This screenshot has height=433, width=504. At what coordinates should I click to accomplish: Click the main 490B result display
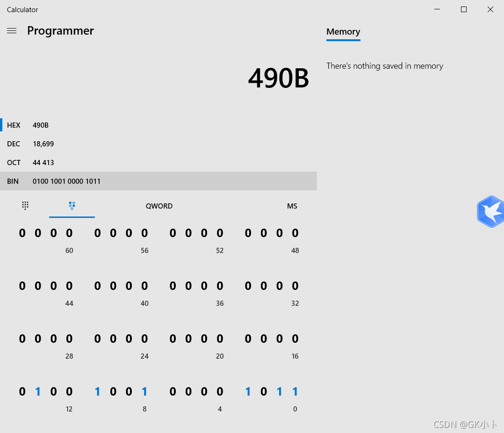tap(278, 78)
